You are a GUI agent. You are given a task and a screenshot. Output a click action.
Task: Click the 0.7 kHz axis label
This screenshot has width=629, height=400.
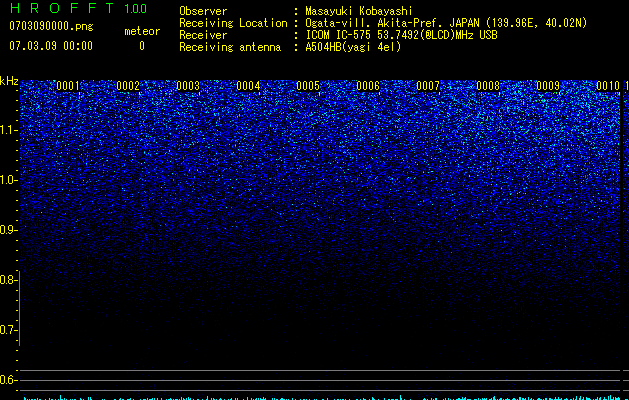7,330
